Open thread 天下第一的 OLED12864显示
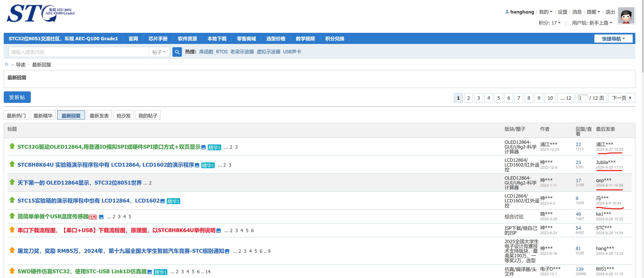 79,183
